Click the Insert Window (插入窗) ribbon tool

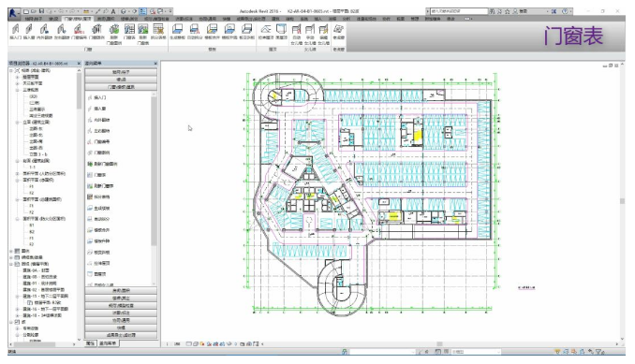(29, 32)
